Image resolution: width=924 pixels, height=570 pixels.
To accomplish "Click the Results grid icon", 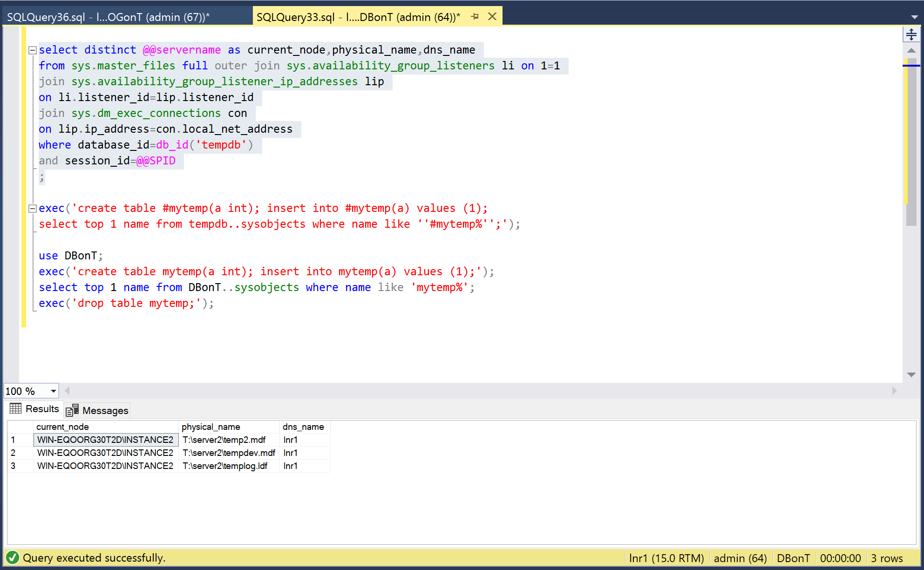I will 16,409.
